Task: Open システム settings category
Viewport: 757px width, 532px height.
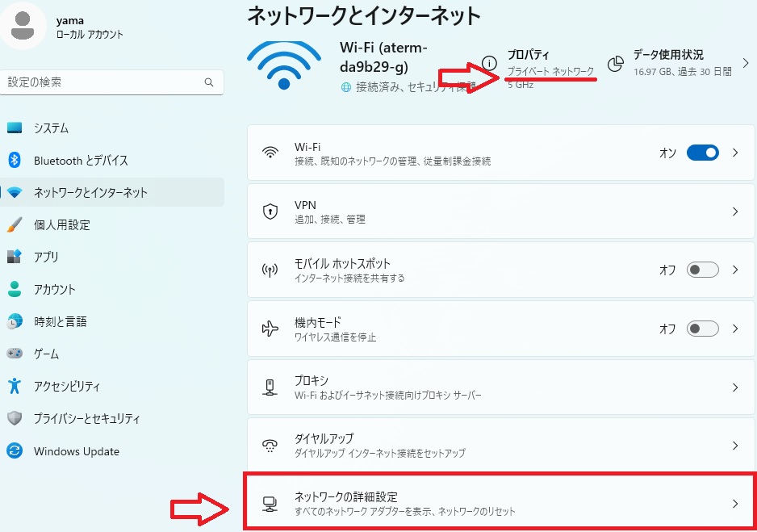Action: click(51, 128)
